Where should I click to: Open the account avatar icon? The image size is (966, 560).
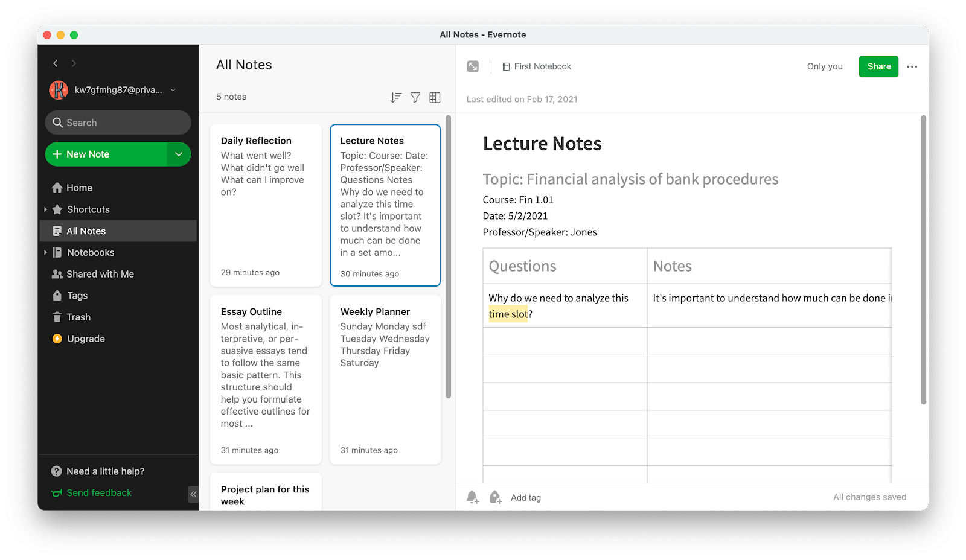click(59, 90)
